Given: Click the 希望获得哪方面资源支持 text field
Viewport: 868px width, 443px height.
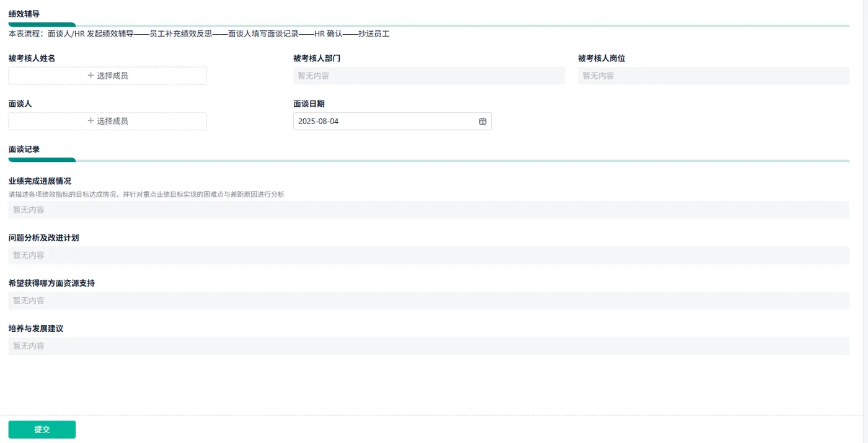Looking at the screenshot, I should [429, 300].
